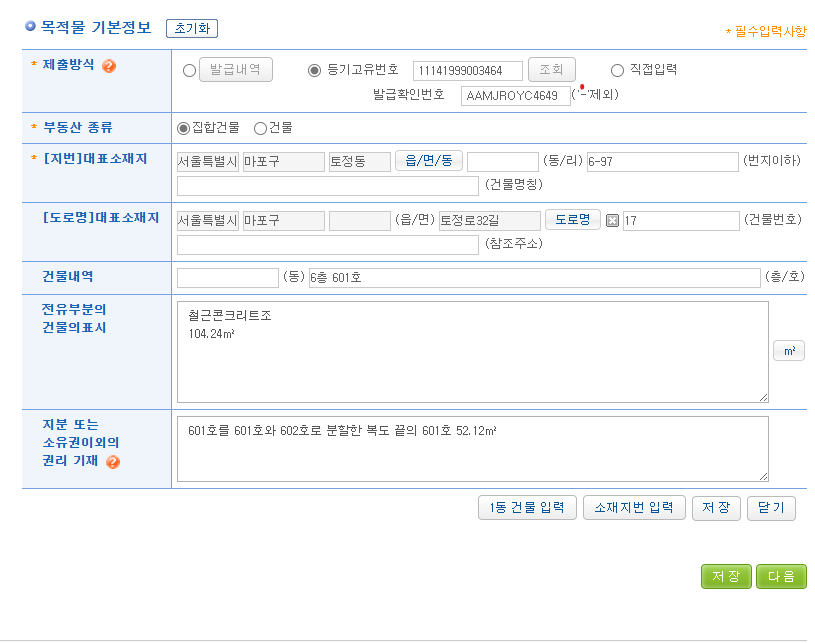Open the 읍/면/동 search button
Viewport: 815px width, 643px height.
tap(429, 160)
